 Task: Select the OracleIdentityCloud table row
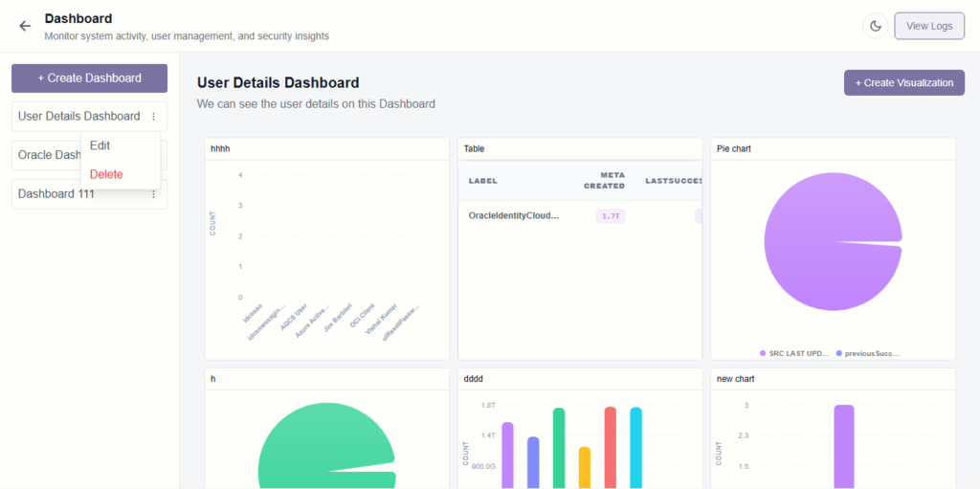(514, 216)
